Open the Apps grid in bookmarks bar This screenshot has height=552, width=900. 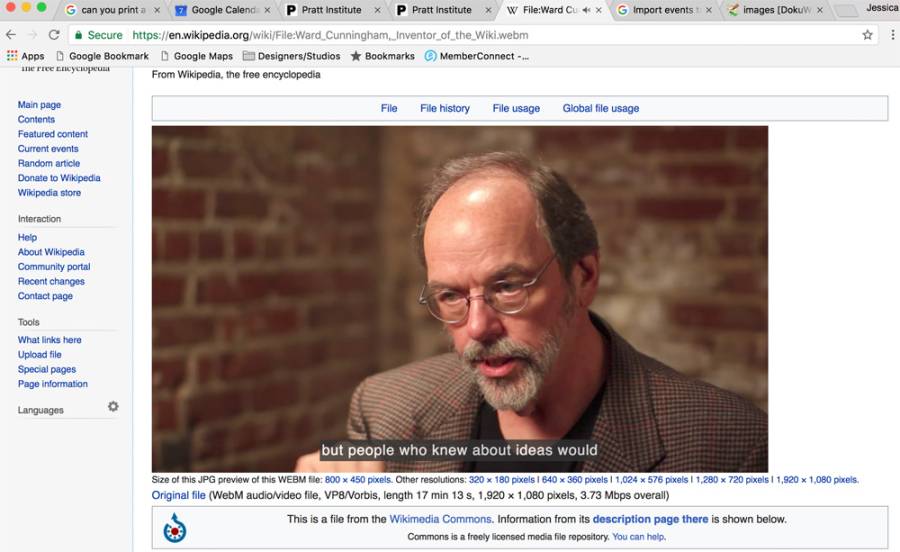coord(25,56)
